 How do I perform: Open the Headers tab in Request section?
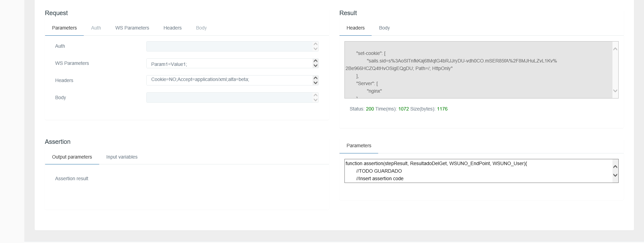[172, 28]
